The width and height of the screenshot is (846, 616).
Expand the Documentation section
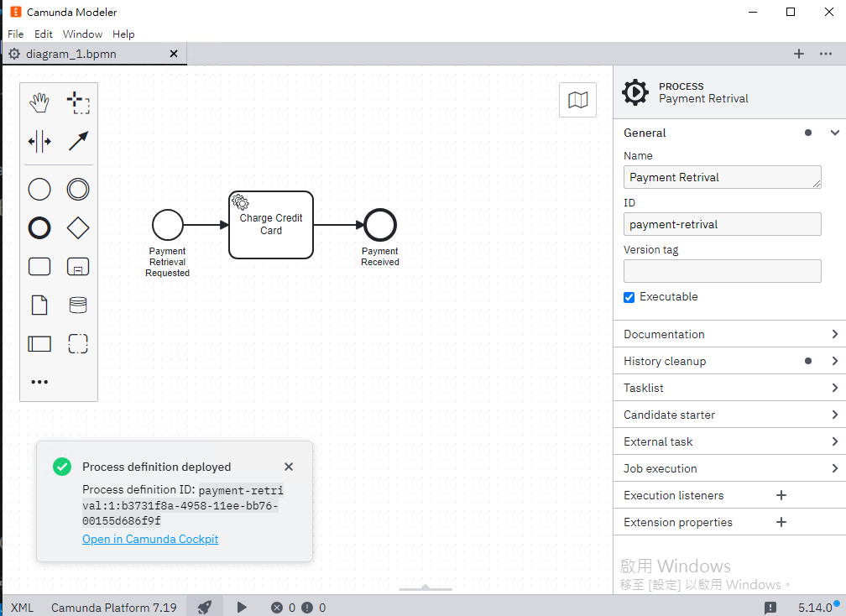(729, 334)
